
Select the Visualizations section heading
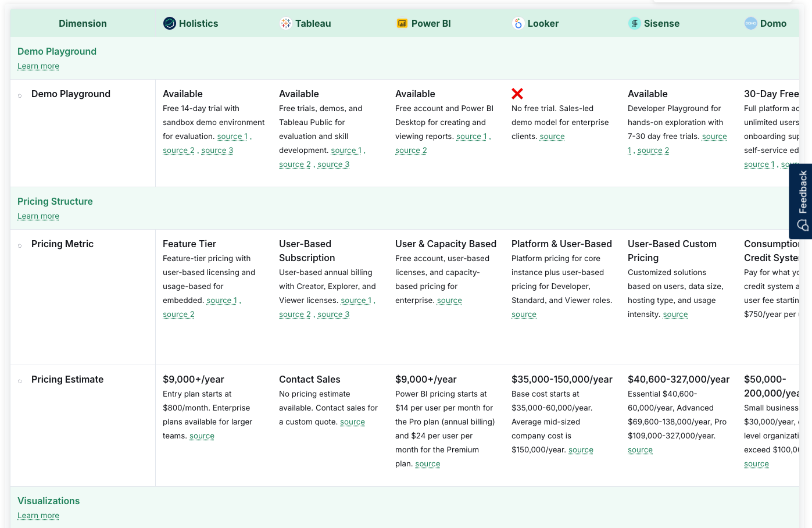tap(49, 501)
